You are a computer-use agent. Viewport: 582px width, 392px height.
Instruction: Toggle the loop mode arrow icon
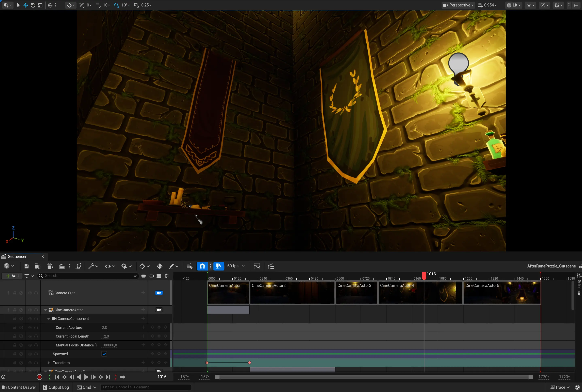pyautogui.click(x=122, y=377)
